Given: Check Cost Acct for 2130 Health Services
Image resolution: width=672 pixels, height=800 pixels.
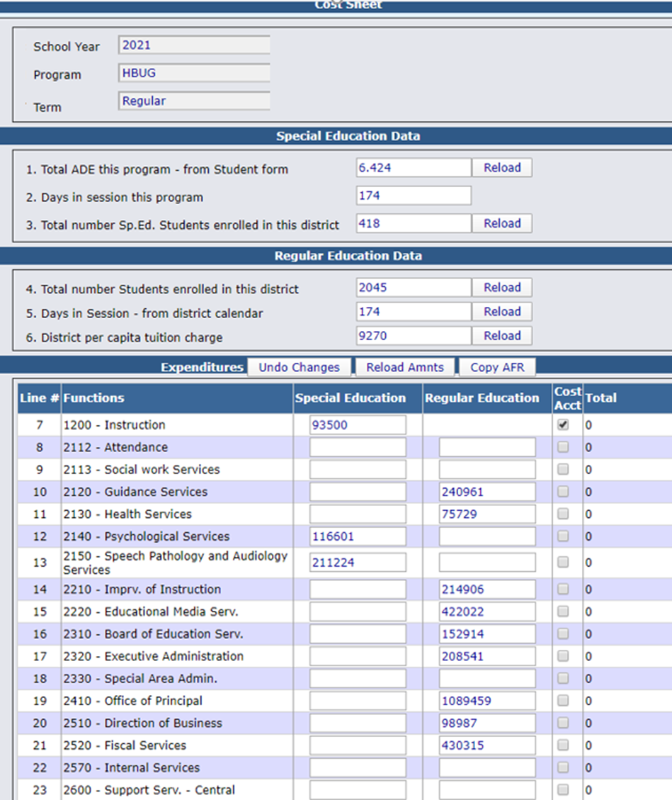Looking at the screenshot, I should pyautogui.click(x=563, y=514).
